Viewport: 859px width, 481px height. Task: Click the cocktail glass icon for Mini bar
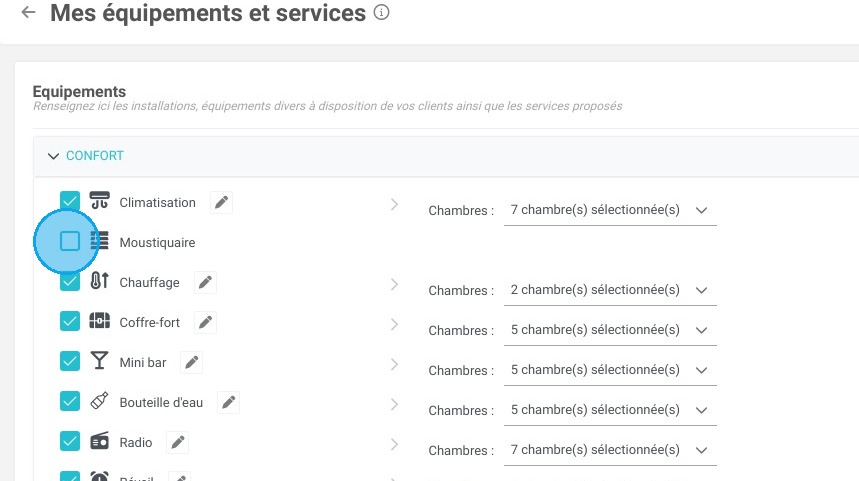99,360
